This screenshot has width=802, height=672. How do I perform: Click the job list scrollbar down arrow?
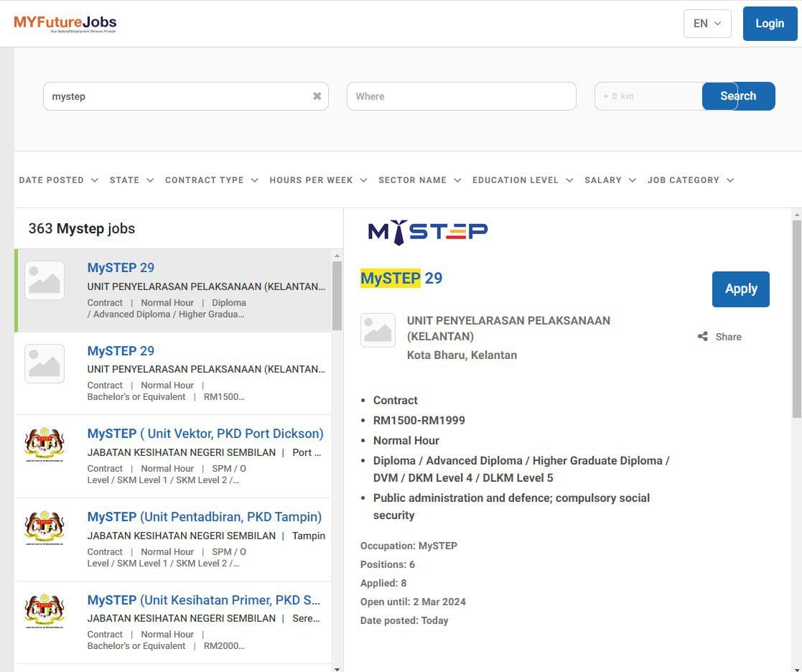tap(337, 668)
